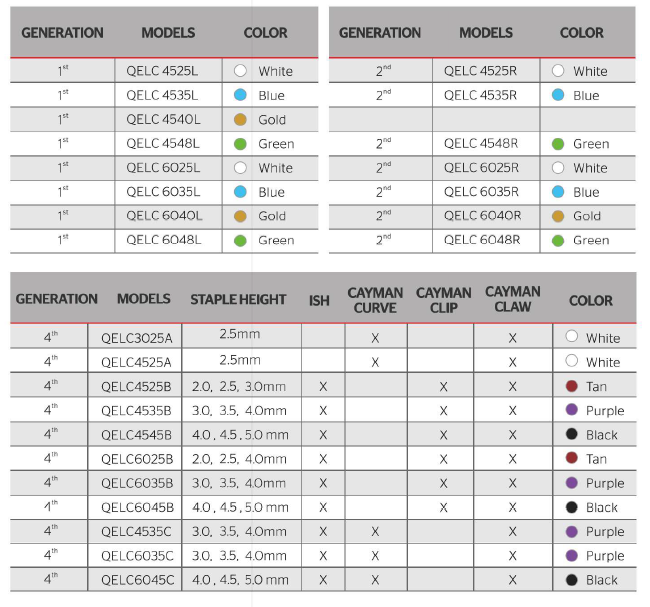Select the CAYMAN CLIP column header
Image resolution: width=650 pixels, height=607 pixels.
444,300
